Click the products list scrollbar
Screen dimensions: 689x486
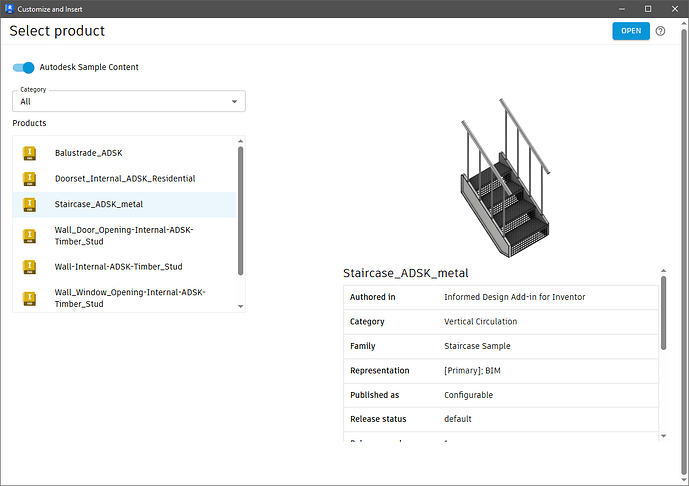240,210
